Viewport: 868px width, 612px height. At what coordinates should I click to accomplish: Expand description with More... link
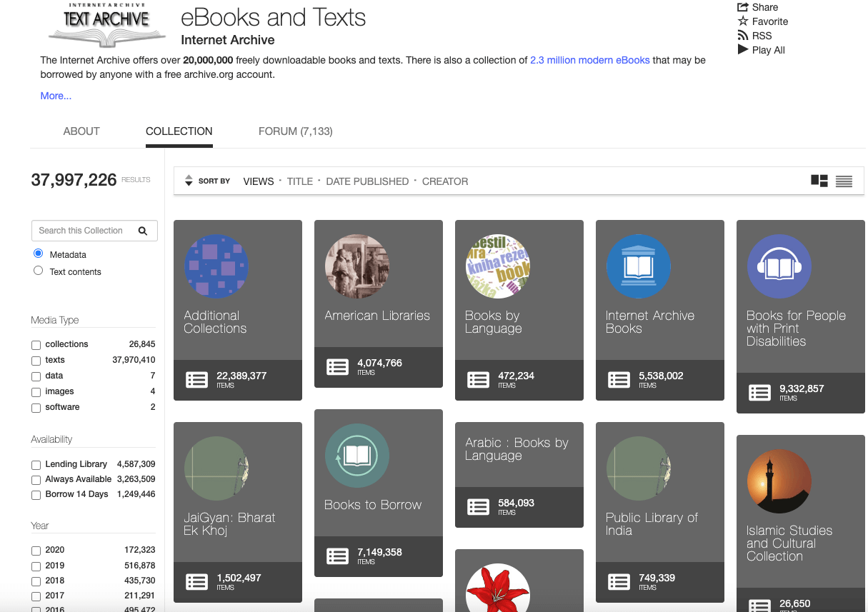56,96
